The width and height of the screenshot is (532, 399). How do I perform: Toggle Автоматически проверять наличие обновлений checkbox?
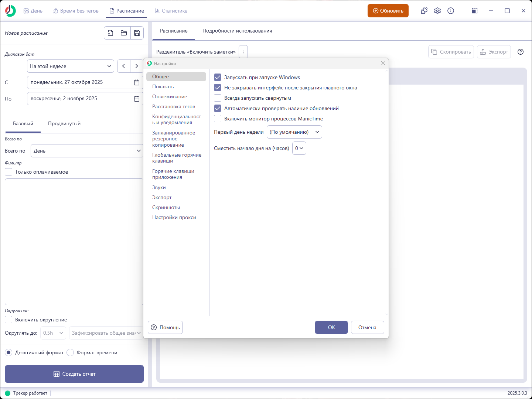[x=218, y=108]
